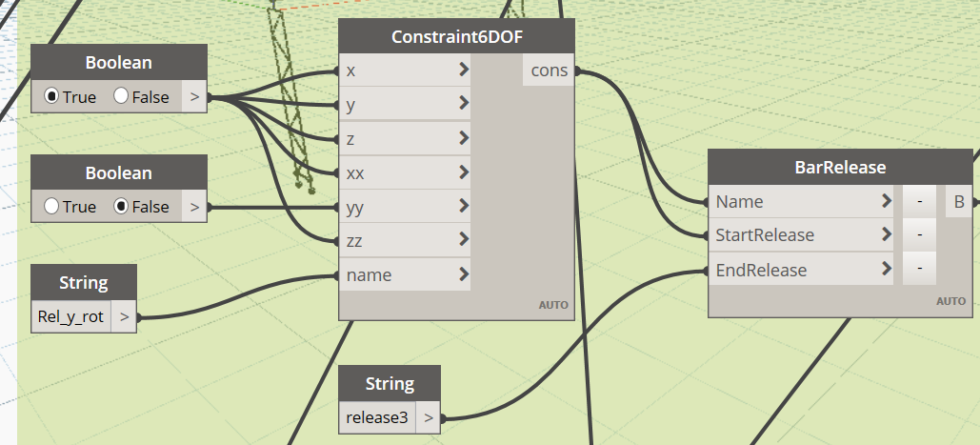Click the Name input port on BarRelease
The image size is (980, 445).
coord(801,201)
